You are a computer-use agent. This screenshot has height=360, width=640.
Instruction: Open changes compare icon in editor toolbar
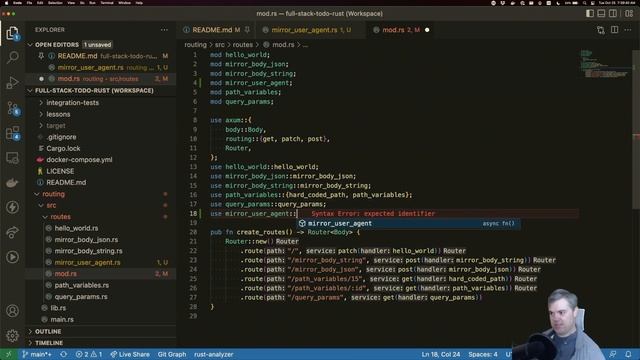(x=601, y=30)
